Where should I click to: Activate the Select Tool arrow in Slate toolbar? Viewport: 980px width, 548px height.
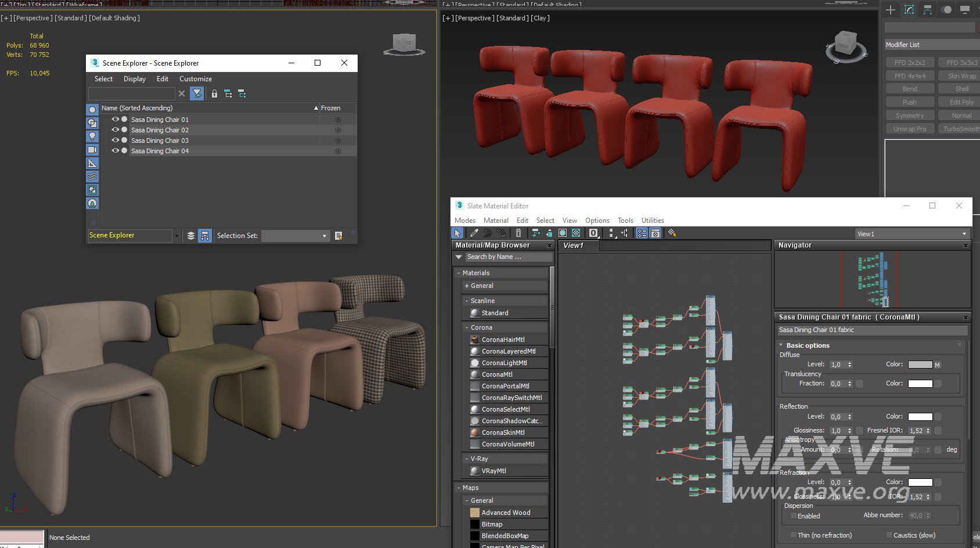pos(457,233)
